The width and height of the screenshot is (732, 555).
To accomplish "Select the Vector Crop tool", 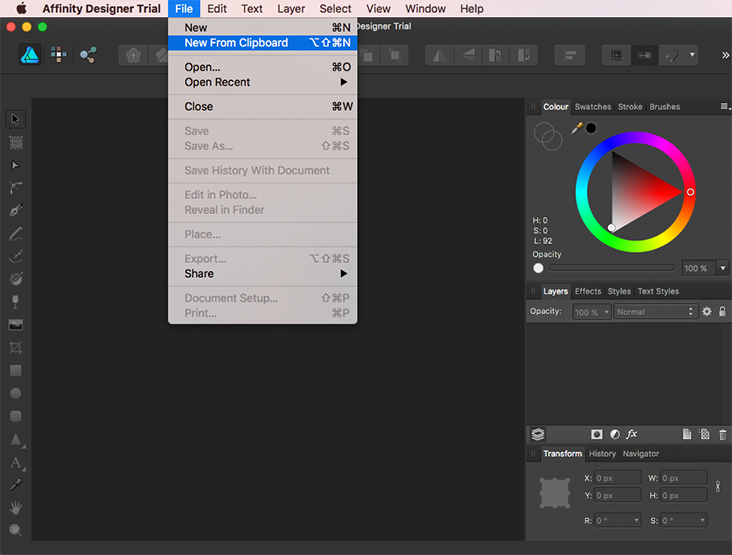I will click(x=16, y=347).
